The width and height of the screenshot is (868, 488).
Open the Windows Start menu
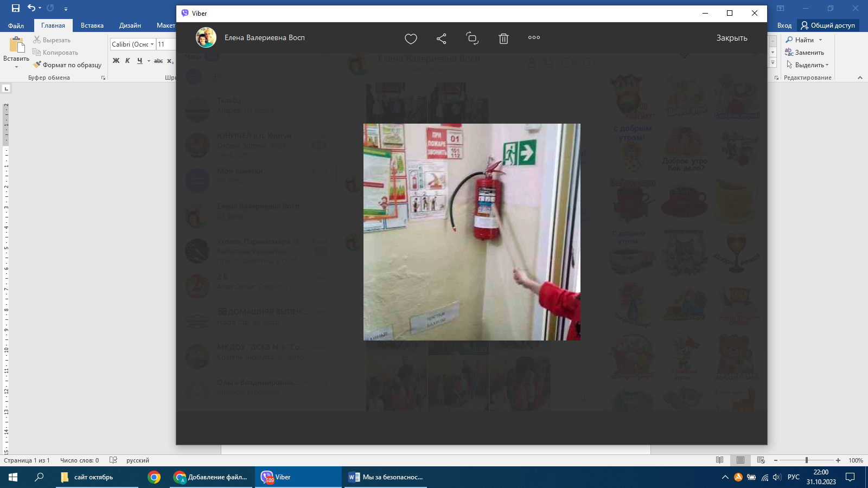(x=13, y=477)
